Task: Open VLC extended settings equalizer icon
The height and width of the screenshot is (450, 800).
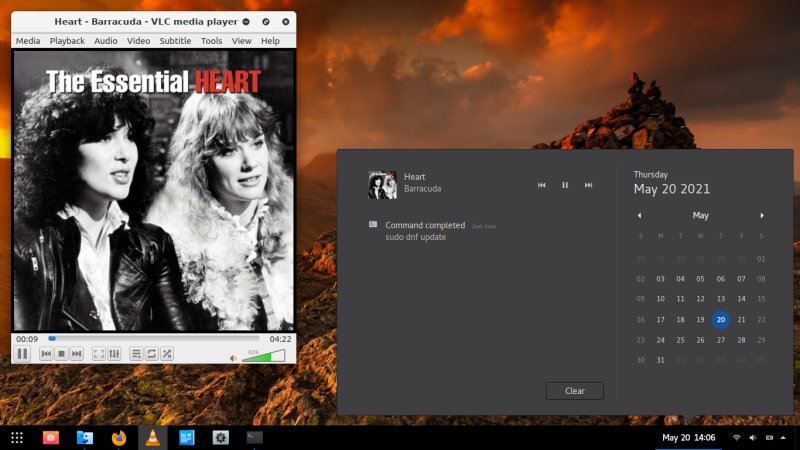Action: (x=114, y=354)
